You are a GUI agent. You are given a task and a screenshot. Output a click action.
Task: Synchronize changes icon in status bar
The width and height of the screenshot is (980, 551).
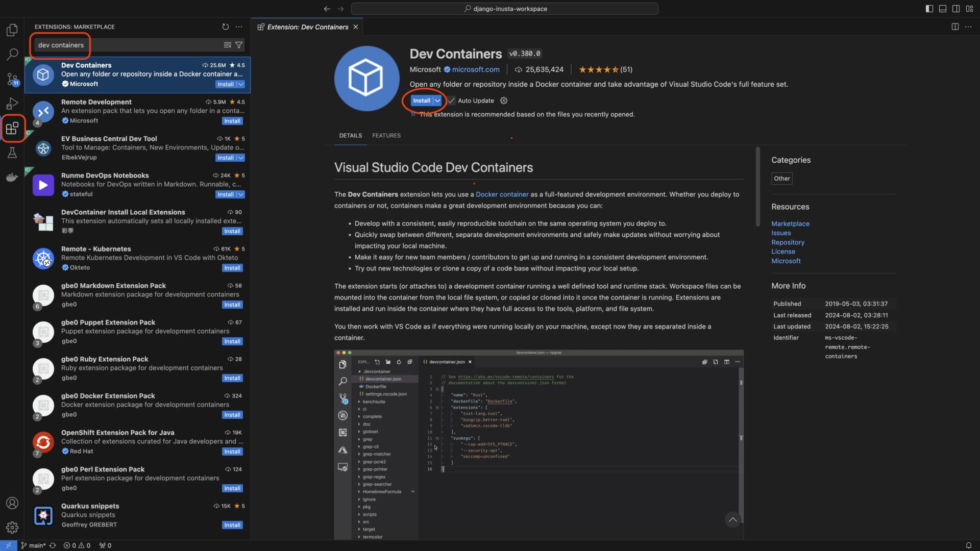[x=53, y=545]
